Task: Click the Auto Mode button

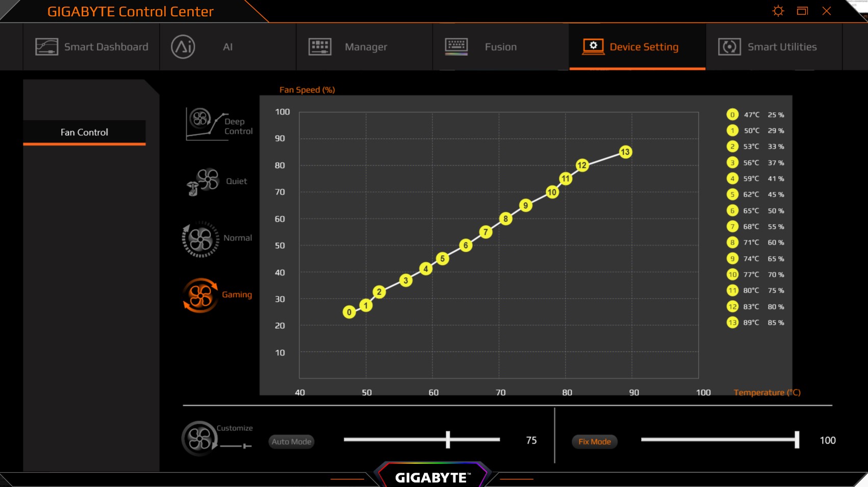Action: [x=291, y=442]
